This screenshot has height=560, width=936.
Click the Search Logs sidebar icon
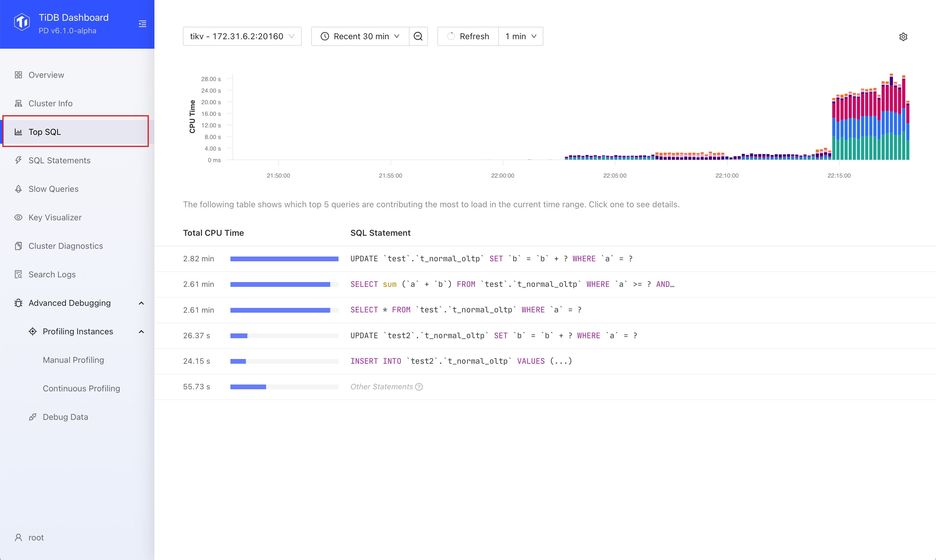(18, 274)
